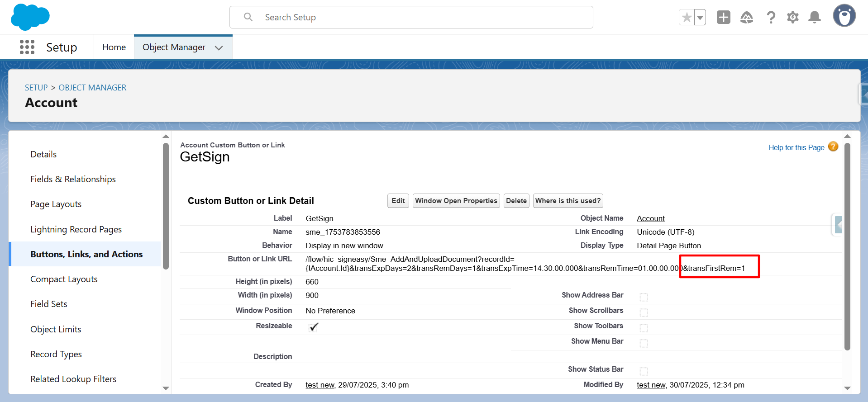Click the orange Help for this Page icon
This screenshot has height=402, width=868.
tap(833, 147)
